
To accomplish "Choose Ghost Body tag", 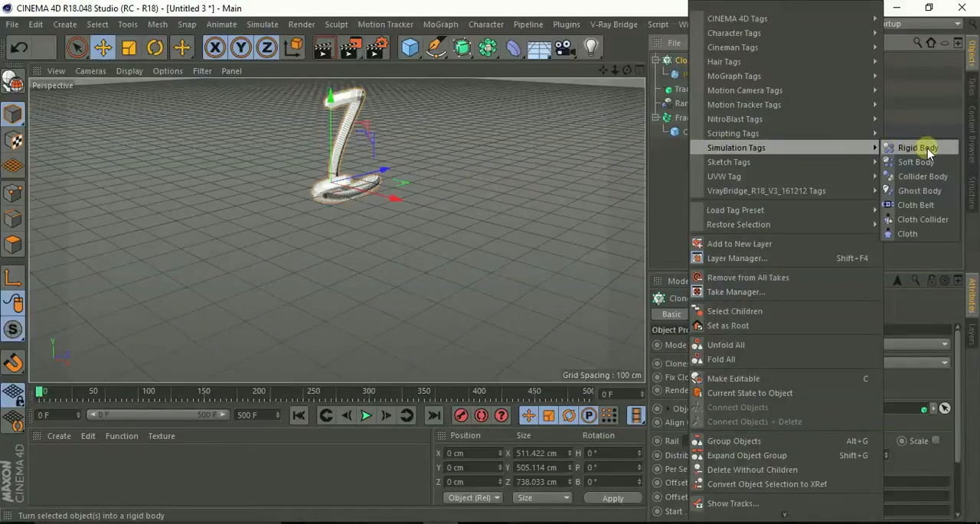I will point(920,191).
